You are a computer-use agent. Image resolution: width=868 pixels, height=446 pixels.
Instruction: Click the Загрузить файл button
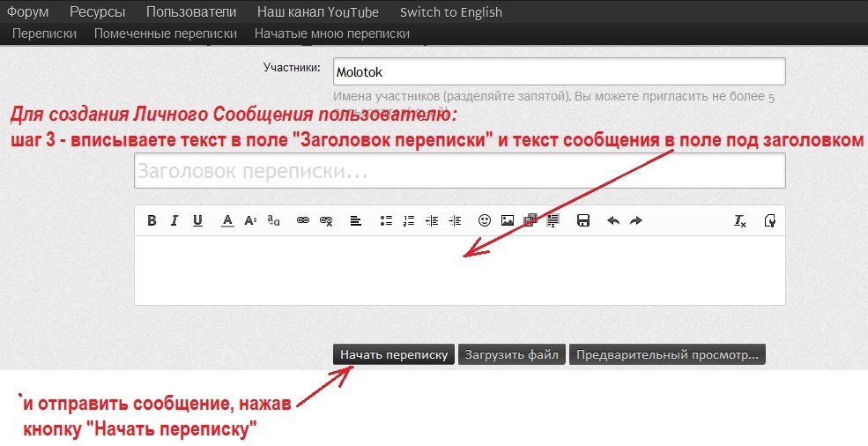[512, 355]
